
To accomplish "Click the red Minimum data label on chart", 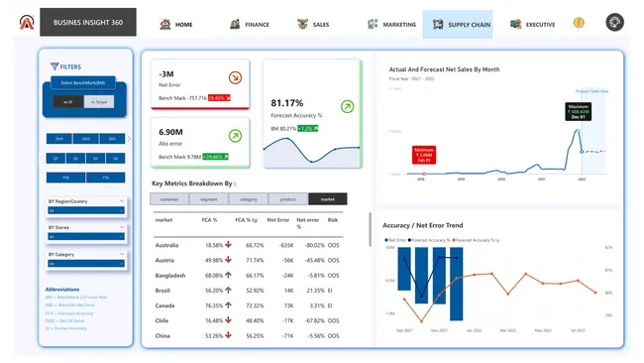I will click(424, 155).
